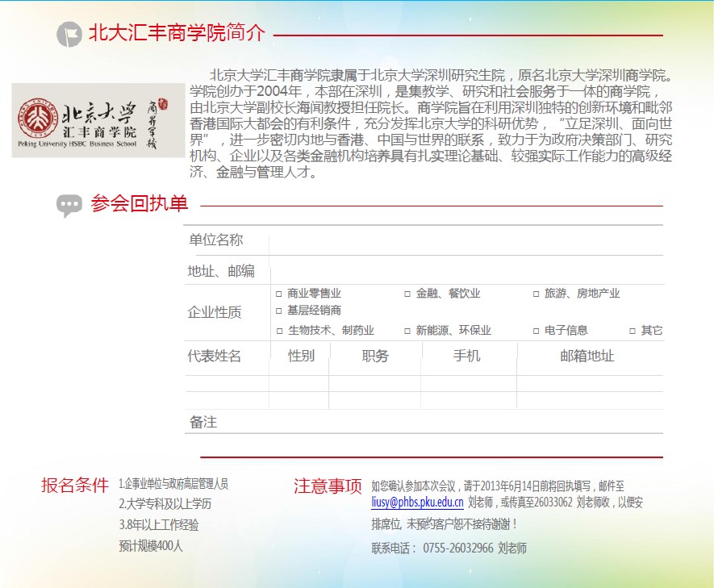Check the 电子信息 checkbox
This screenshot has height=588, width=714.
[x=537, y=331]
